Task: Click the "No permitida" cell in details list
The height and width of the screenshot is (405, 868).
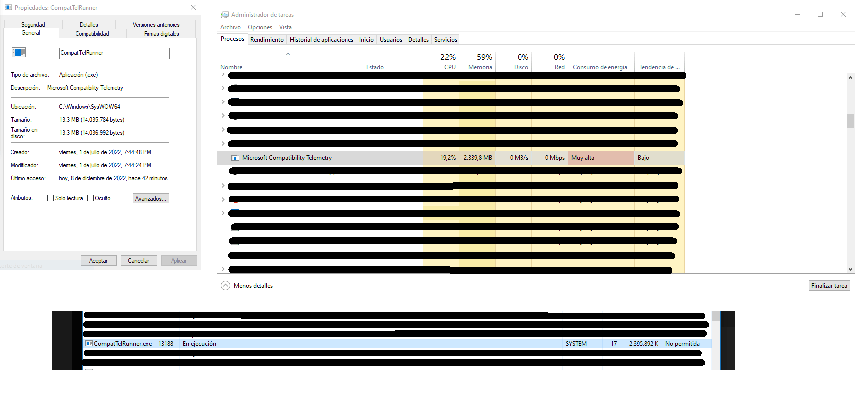Action: pyautogui.click(x=682, y=344)
